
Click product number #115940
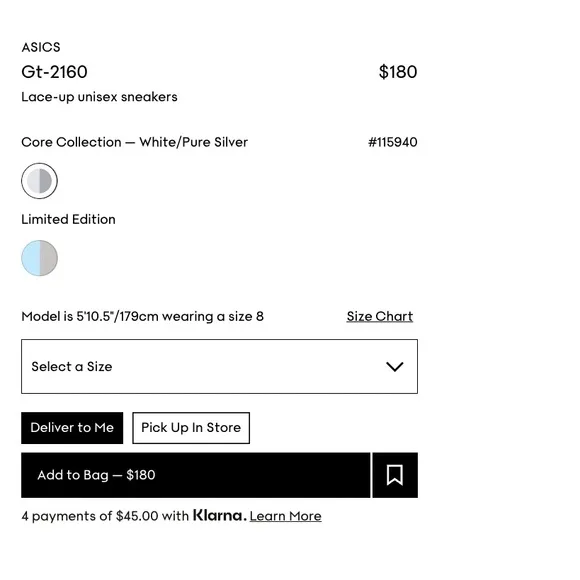tap(393, 142)
